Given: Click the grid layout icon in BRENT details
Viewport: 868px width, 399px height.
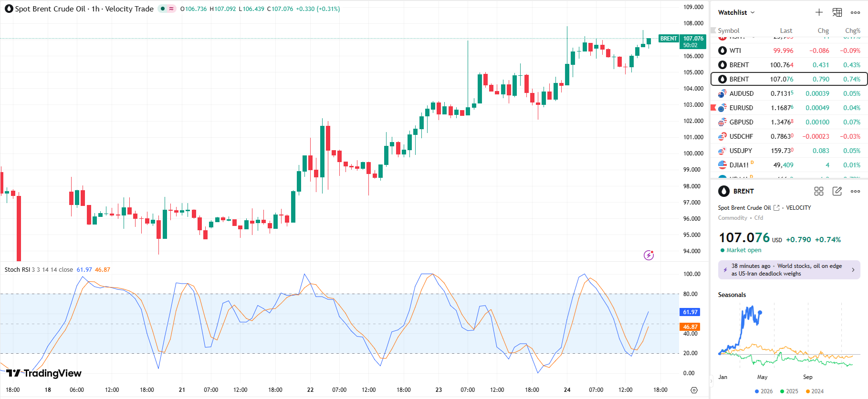Looking at the screenshot, I should pyautogui.click(x=819, y=191).
